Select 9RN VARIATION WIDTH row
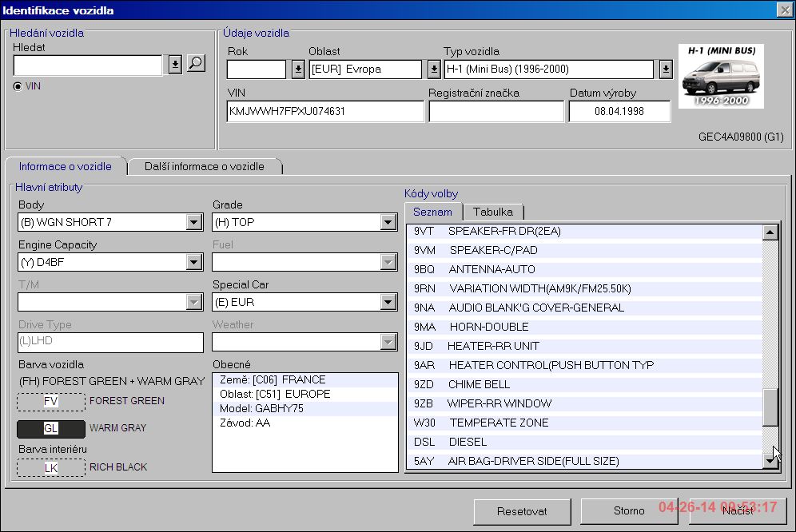This screenshot has height=532, width=796. click(x=584, y=289)
